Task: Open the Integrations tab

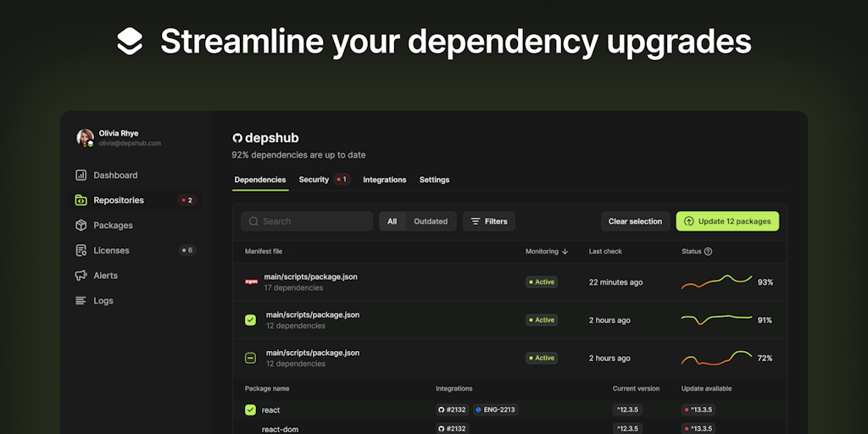Action: pos(384,180)
